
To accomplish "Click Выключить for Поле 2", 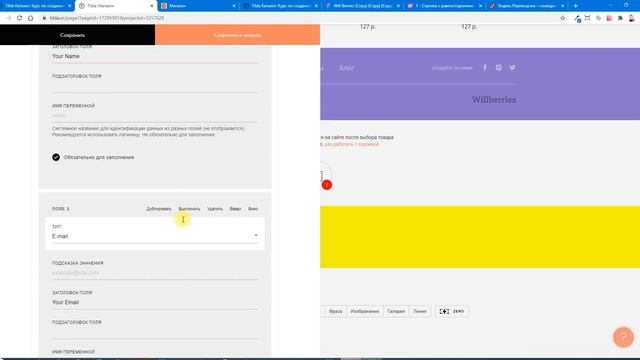I will (x=189, y=209).
